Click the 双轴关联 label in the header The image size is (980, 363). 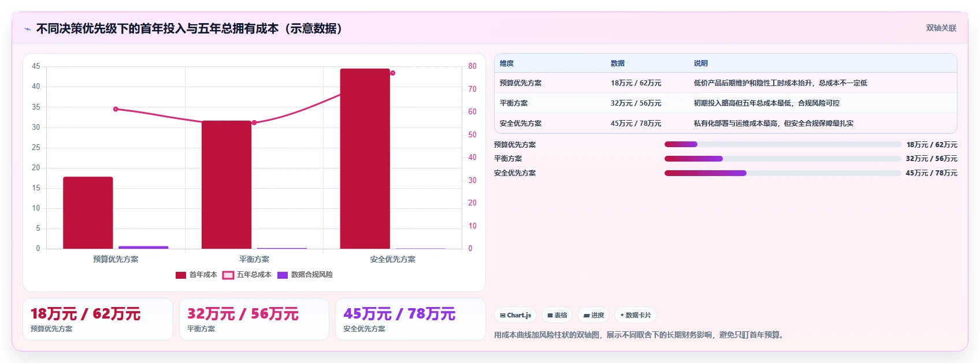point(941,28)
